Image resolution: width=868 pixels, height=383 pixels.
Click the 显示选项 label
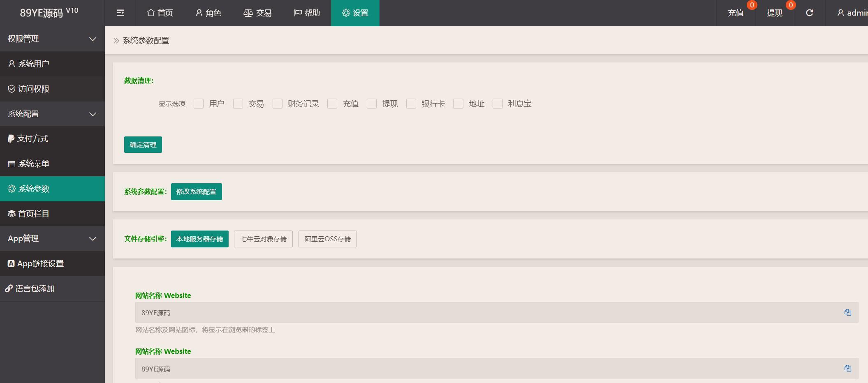(172, 104)
